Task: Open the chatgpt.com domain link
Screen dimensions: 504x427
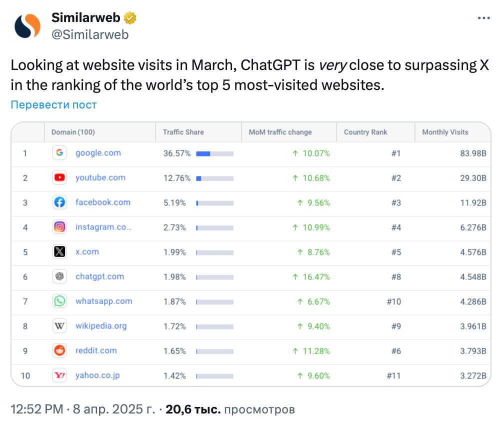Action: (99, 276)
